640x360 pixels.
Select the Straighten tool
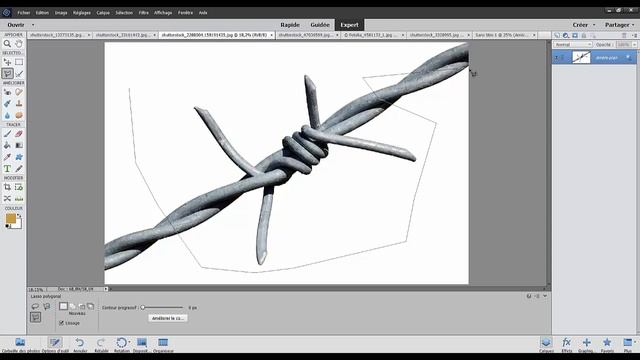pos(19,199)
